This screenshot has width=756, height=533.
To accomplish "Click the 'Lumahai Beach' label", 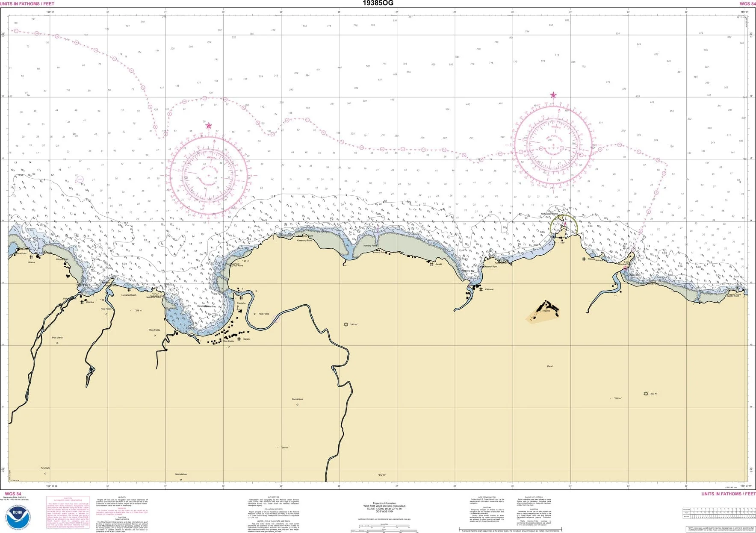I will tap(129, 295).
